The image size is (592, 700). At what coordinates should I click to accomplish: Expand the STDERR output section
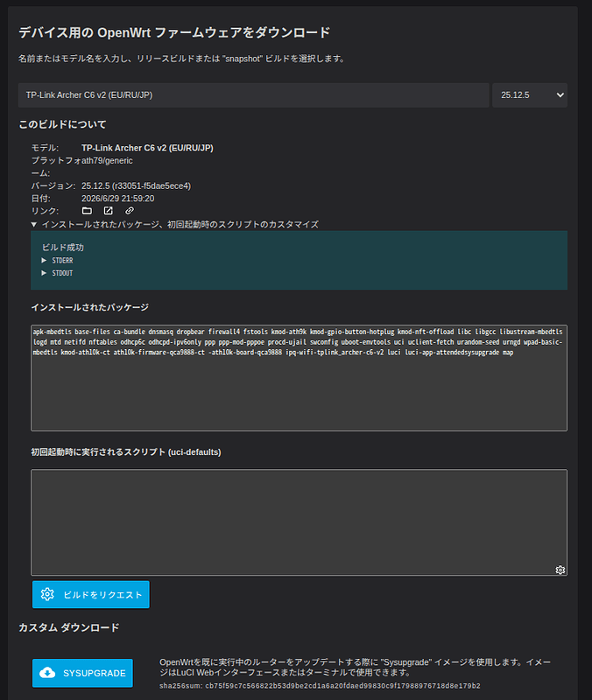pyautogui.click(x=57, y=260)
